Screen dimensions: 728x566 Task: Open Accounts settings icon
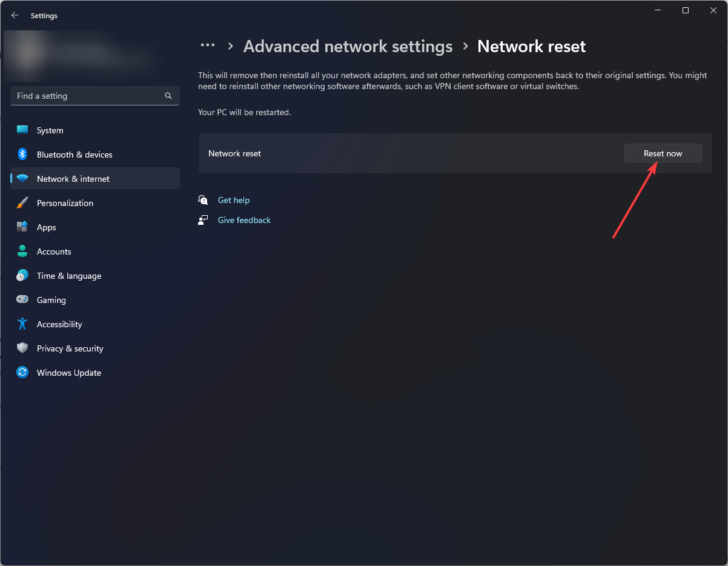coord(22,251)
